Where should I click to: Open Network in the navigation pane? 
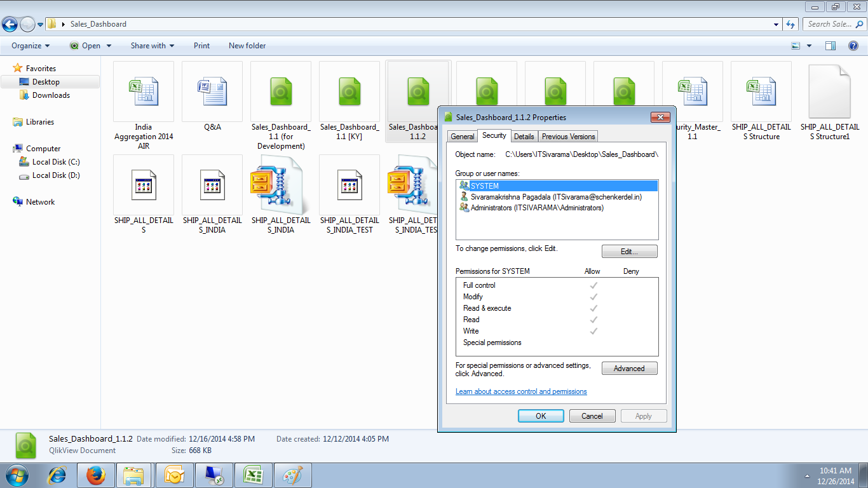[41, 202]
